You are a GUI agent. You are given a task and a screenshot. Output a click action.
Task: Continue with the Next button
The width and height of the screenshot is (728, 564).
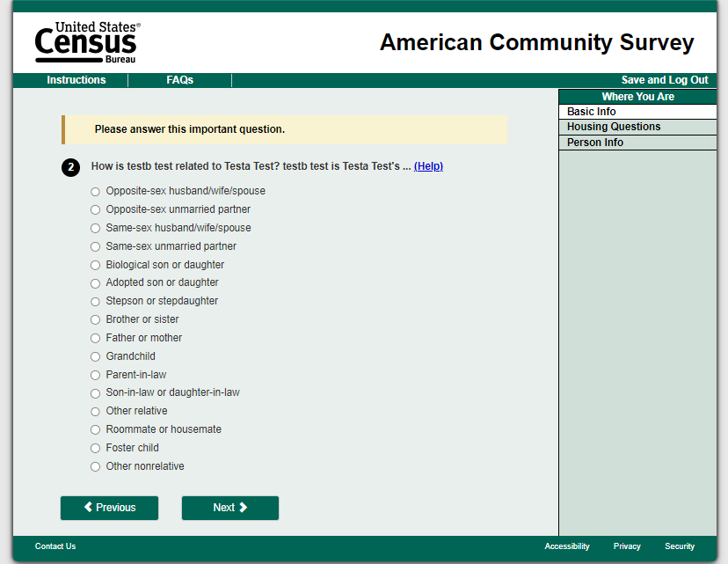pyautogui.click(x=230, y=508)
